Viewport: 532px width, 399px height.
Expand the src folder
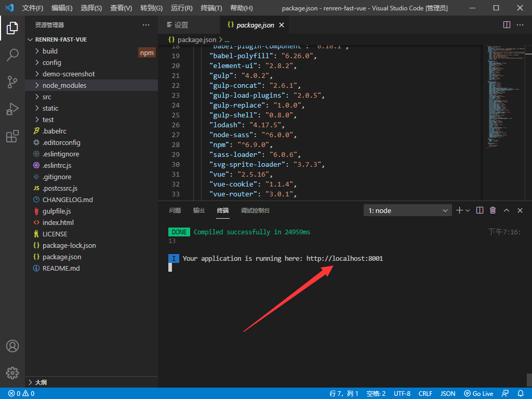[37, 97]
